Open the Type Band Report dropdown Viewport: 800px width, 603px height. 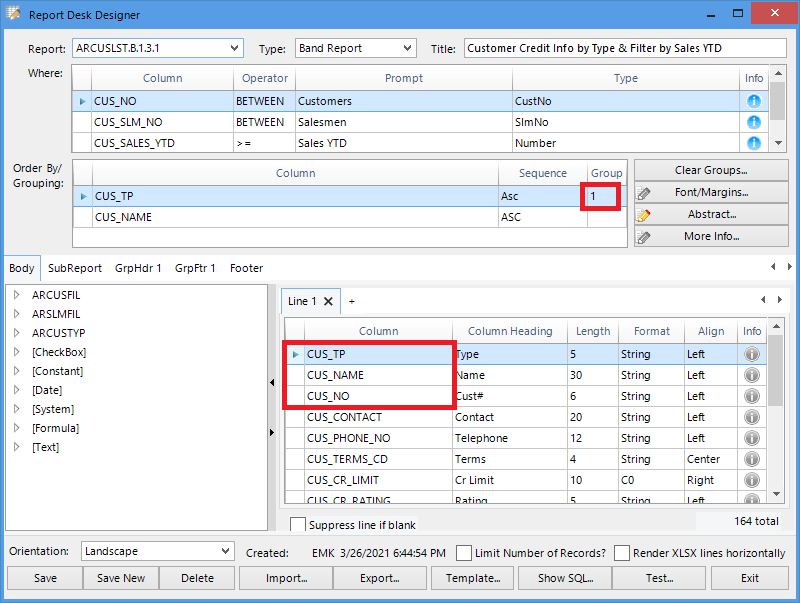click(407, 48)
